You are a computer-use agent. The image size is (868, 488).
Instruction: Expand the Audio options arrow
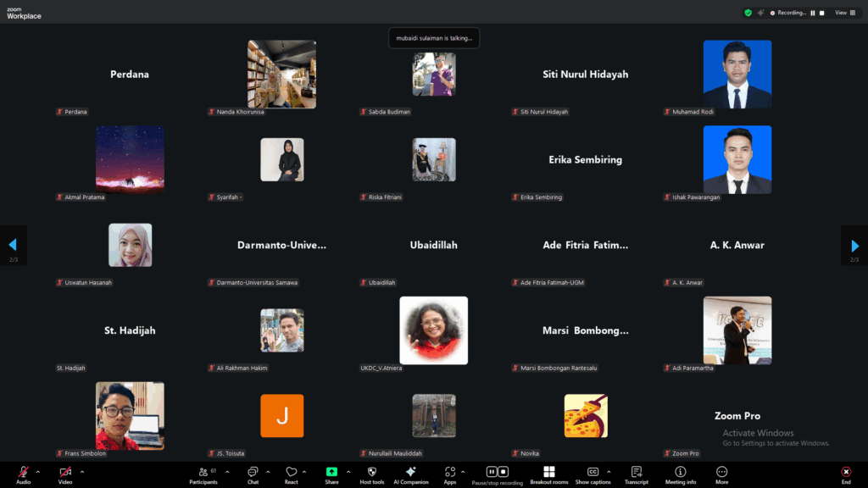(38, 472)
